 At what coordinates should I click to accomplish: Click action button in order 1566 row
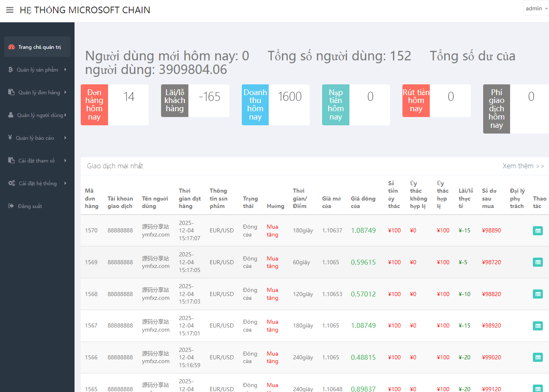pos(537,357)
